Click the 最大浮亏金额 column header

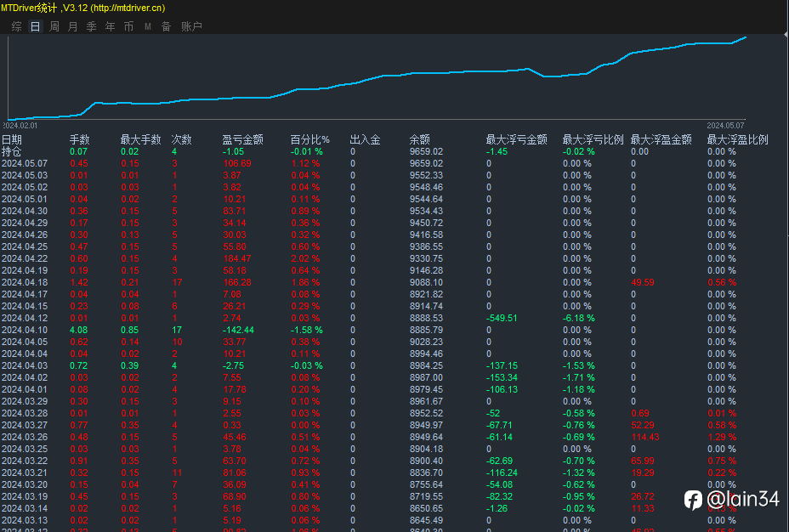(516, 139)
